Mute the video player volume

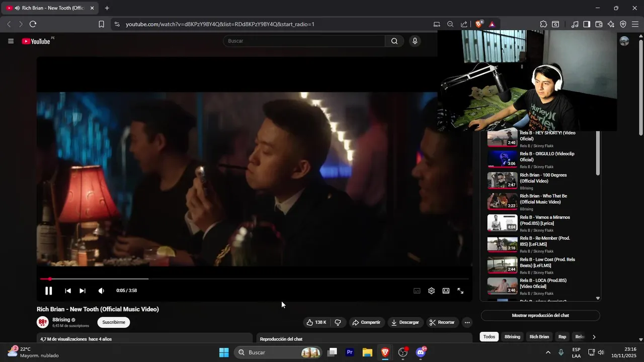pyautogui.click(x=101, y=291)
